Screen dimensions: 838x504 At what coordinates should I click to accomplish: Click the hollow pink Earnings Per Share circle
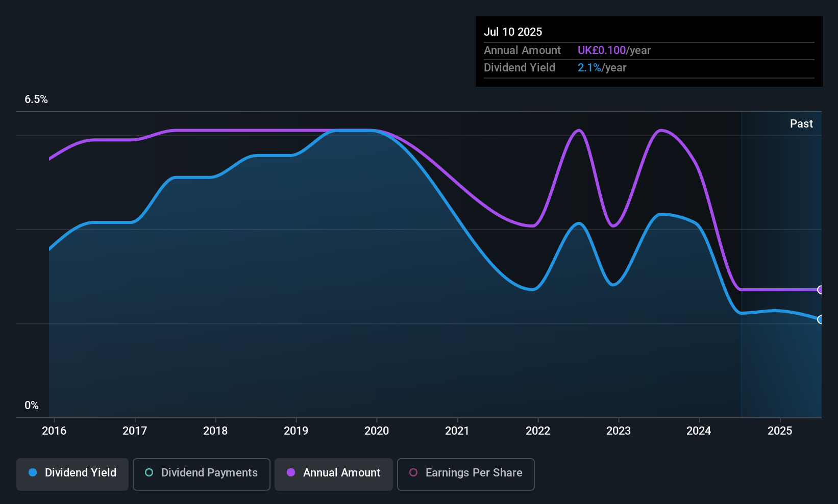point(413,472)
